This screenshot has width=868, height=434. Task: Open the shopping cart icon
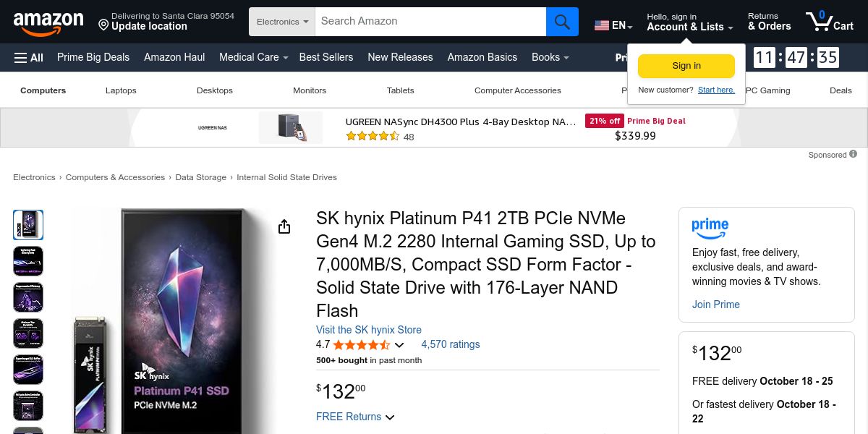[x=829, y=22]
